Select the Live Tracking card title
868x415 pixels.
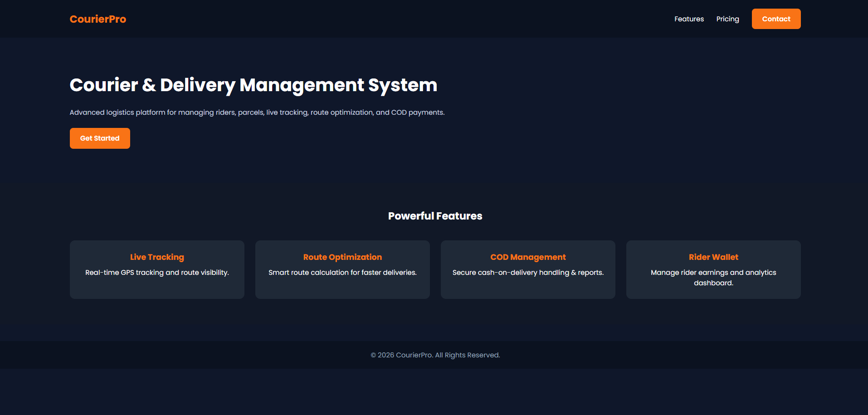157,257
